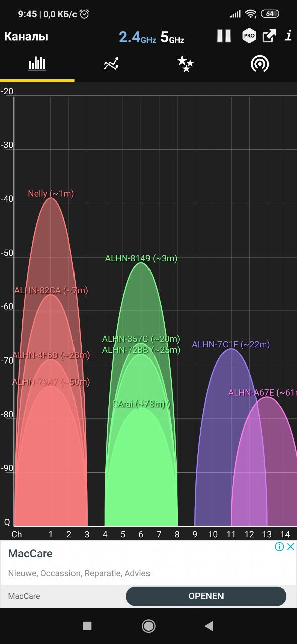Switch to the time graph tab
This screenshot has width=297, height=644.
tap(111, 64)
